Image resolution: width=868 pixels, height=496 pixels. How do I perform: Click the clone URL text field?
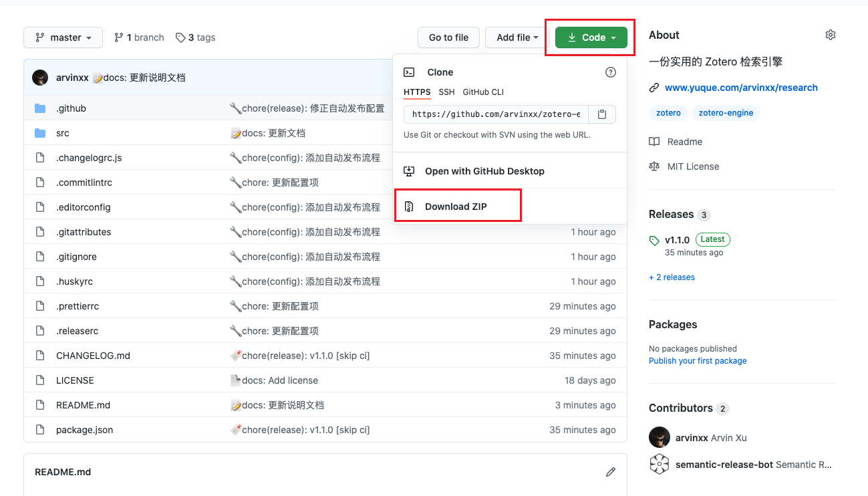496,114
